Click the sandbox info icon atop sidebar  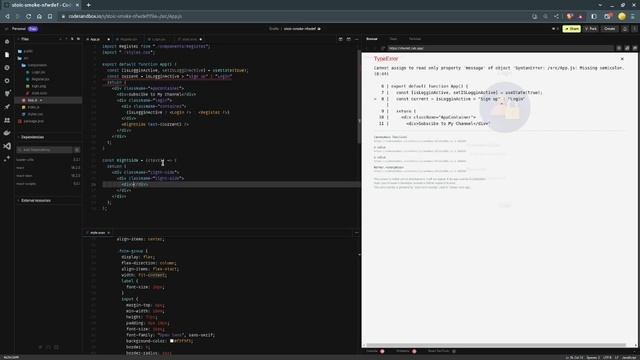(7, 42)
